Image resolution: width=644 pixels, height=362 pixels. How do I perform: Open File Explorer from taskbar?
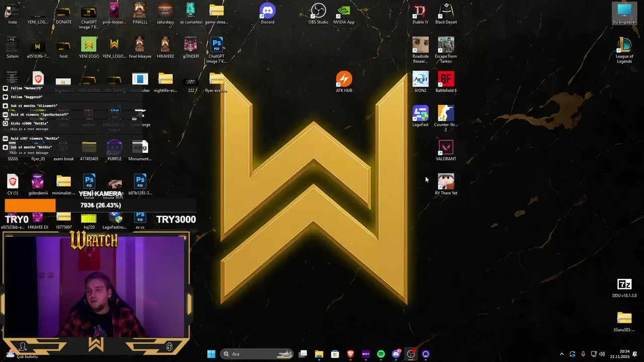click(x=319, y=354)
